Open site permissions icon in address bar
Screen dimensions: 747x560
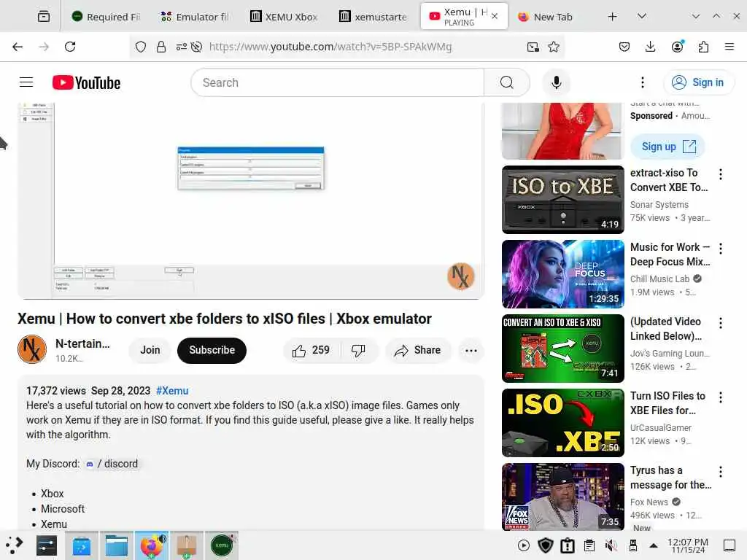pos(181,47)
